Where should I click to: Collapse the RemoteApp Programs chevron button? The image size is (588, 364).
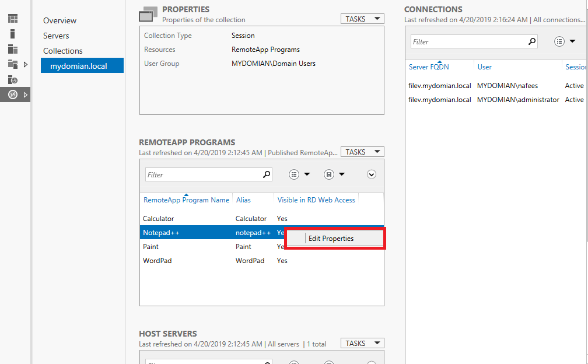(x=372, y=174)
